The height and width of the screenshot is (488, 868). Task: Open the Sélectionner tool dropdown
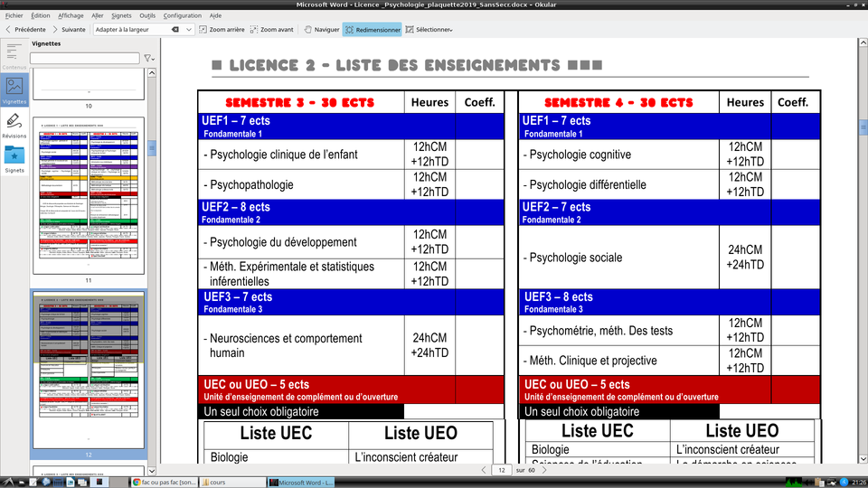tap(429, 29)
